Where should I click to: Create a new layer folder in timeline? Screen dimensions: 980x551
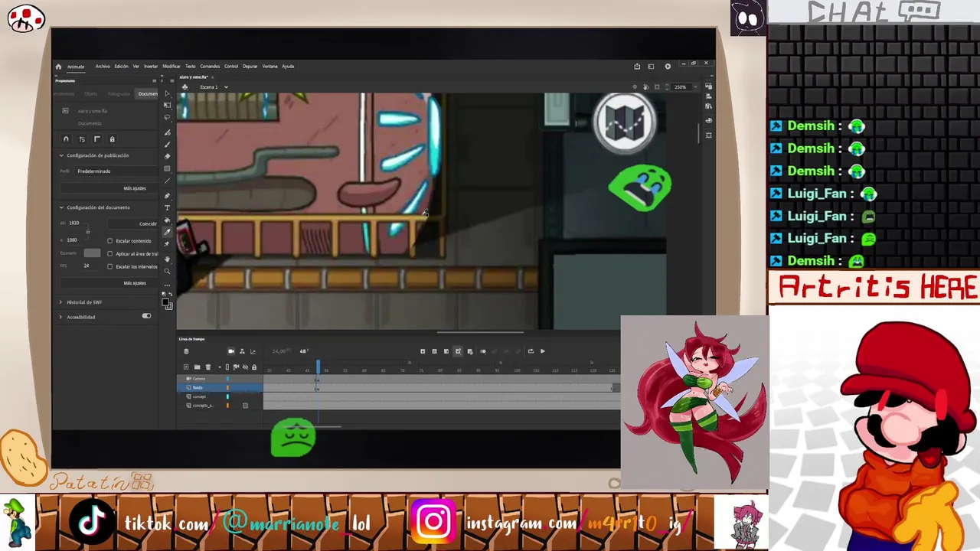pyautogui.click(x=197, y=367)
